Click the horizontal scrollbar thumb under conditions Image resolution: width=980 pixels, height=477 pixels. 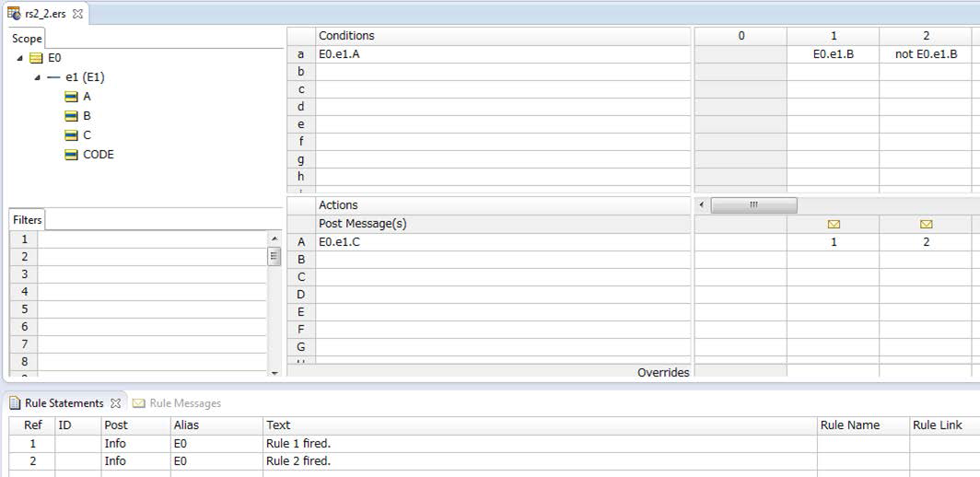753,205
